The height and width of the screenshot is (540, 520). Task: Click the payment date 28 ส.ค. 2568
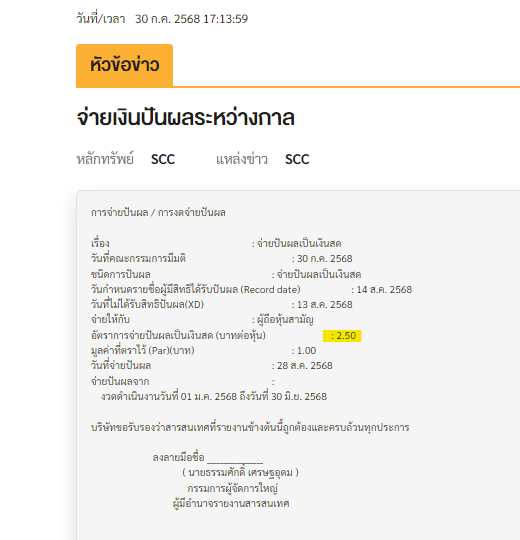click(304, 366)
